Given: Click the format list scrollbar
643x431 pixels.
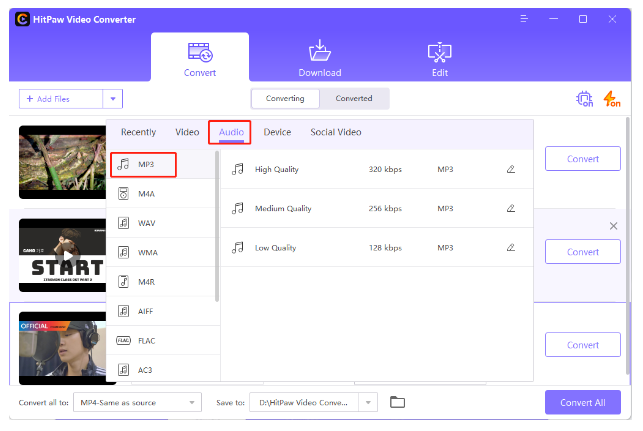Looking at the screenshot, I should [x=217, y=226].
